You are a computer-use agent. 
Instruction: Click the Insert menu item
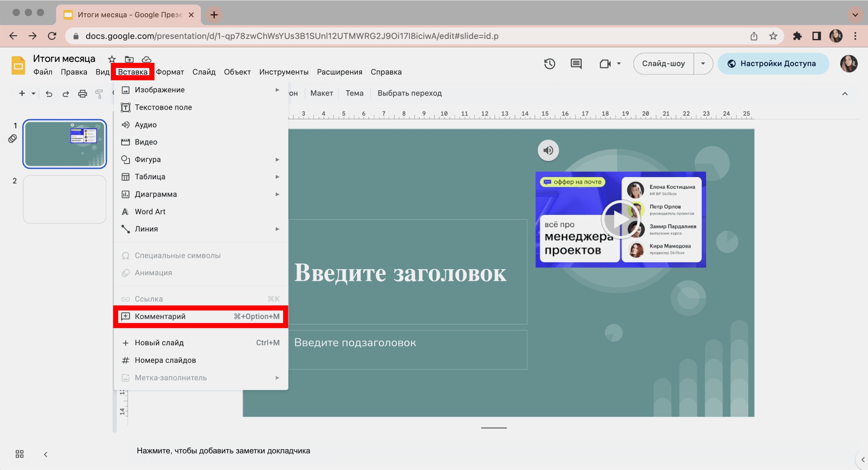click(x=132, y=72)
